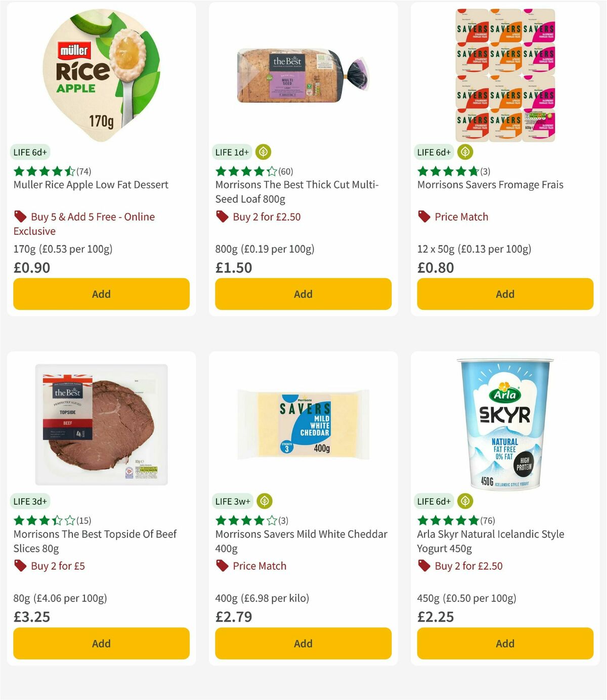
Task: Click the LIFE 3d+ badge on Topside Of Beef Slices
Action: pos(29,501)
